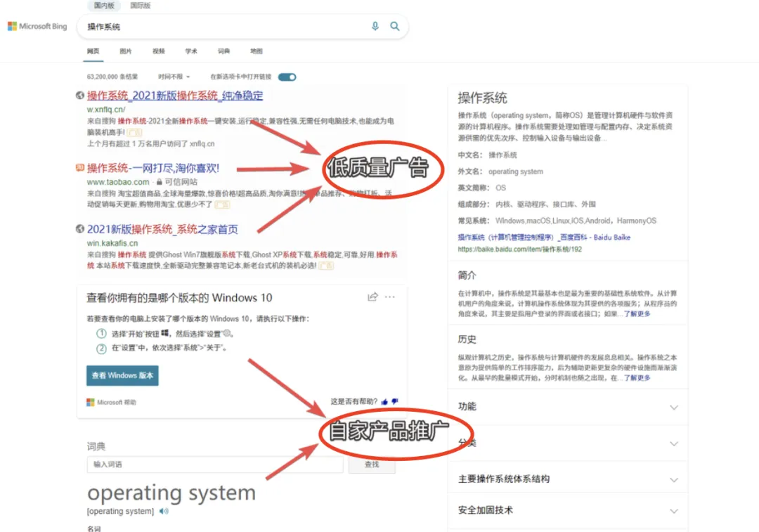
Task: Click the search magnifier icon
Action: pos(394,26)
